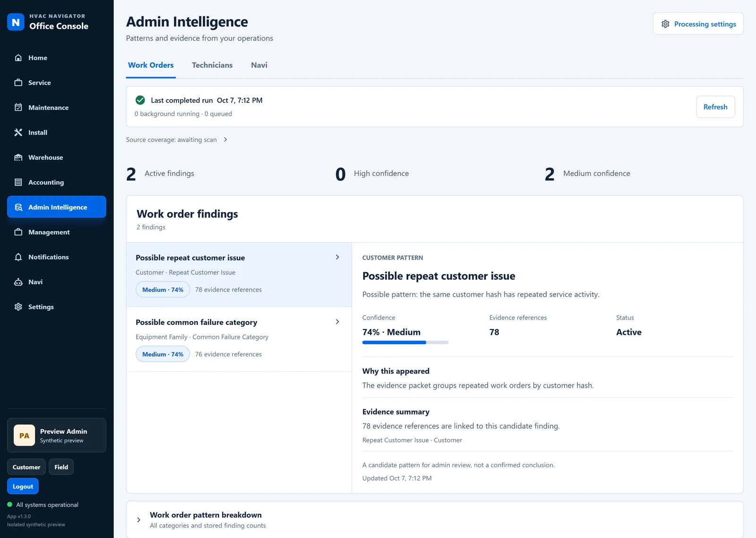
Task: Click the Service briefcase icon
Action: click(18, 83)
